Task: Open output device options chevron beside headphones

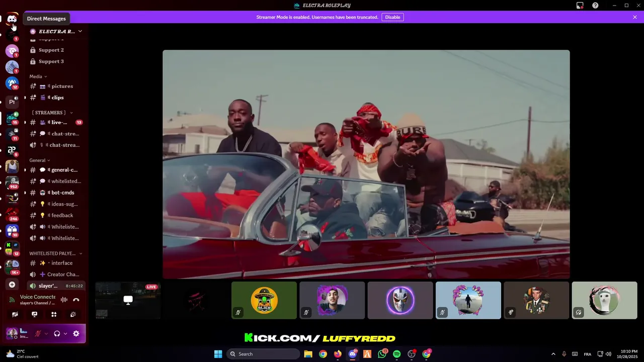Action: coord(65,333)
